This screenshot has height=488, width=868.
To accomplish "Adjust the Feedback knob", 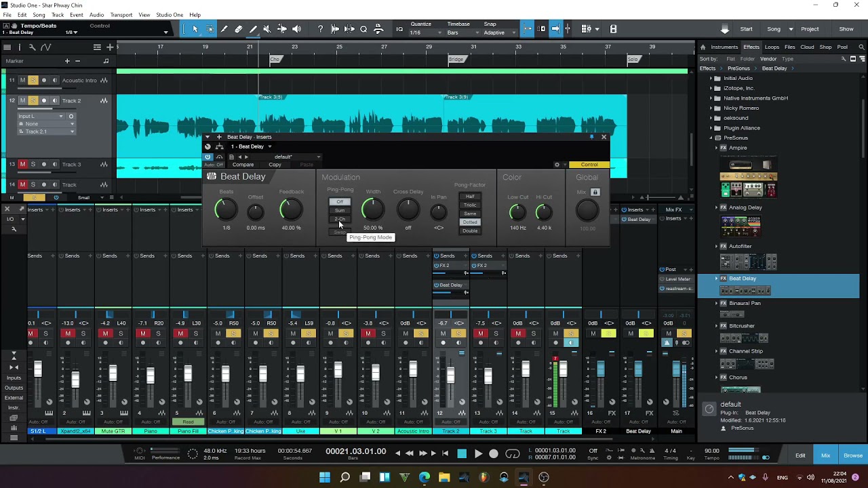I will tap(291, 211).
